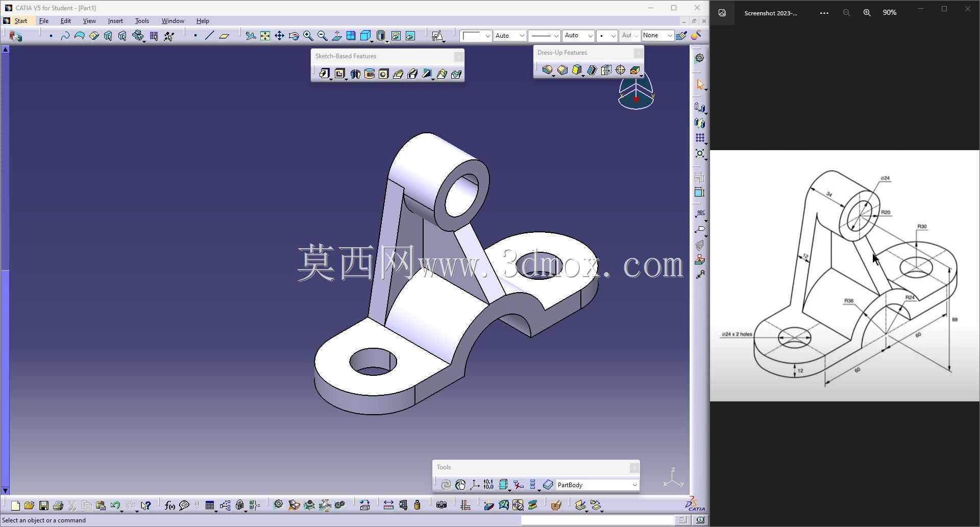Toggle the Hide/Show icon in view toolbar
Viewport: 980px width, 527px height.
click(396, 35)
